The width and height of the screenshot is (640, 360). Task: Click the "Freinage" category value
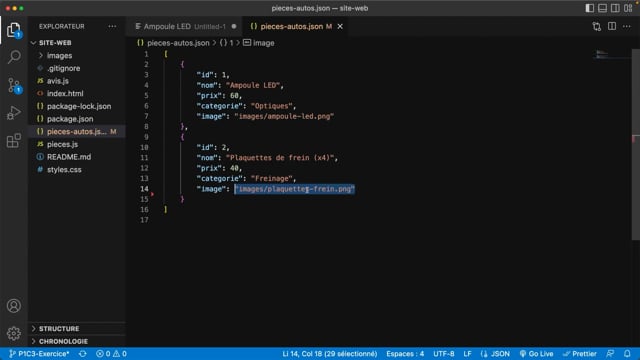272,179
